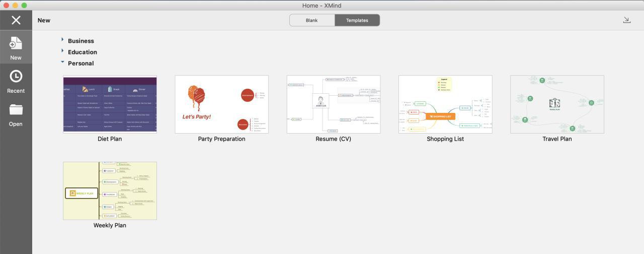Image resolution: width=644 pixels, height=254 pixels.
Task: Open the Resume (CV) template thumbnail
Action: click(333, 104)
